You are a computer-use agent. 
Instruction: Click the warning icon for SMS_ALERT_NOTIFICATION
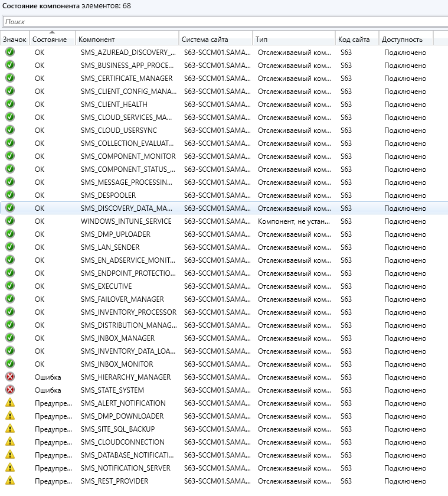[10, 402]
